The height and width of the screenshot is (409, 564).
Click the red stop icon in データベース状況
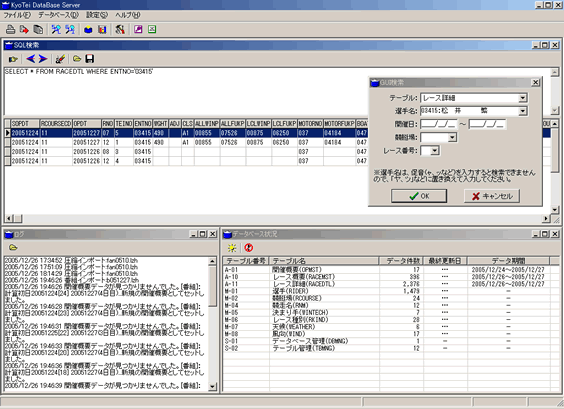point(248,247)
